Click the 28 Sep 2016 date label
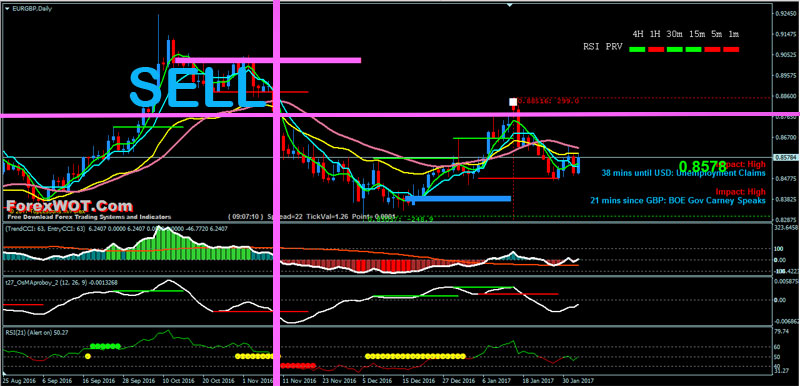The height and width of the screenshot is (386, 800). click(x=138, y=380)
